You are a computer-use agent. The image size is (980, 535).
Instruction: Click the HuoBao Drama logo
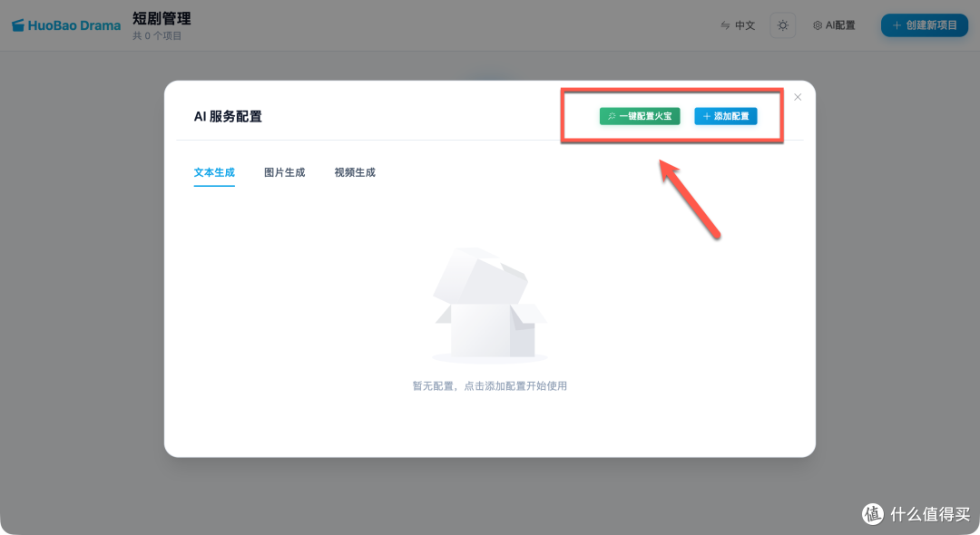[x=66, y=25]
